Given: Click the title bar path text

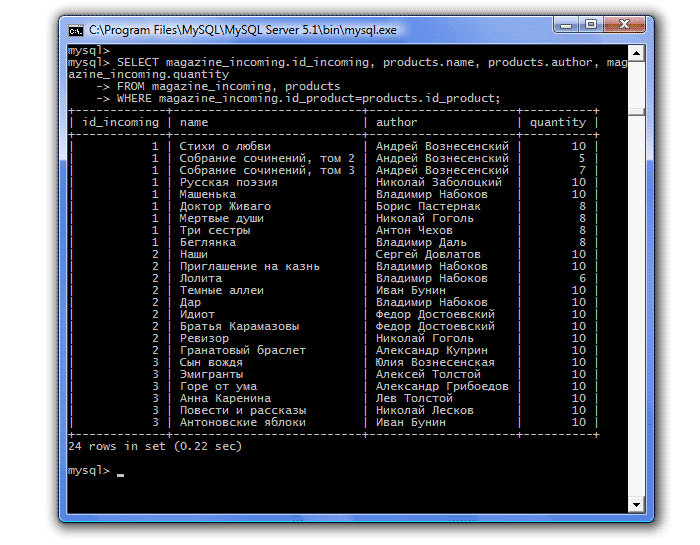Looking at the screenshot, I should (242, 31).
